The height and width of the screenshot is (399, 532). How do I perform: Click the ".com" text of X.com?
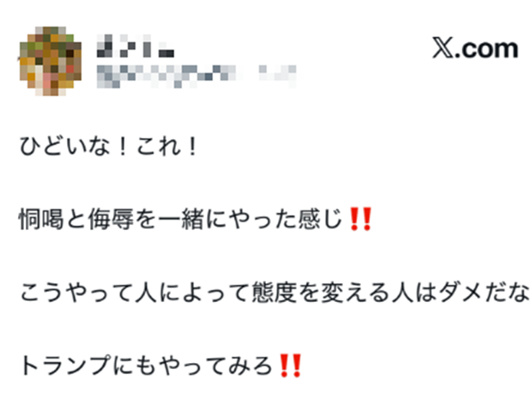[486, 50]
